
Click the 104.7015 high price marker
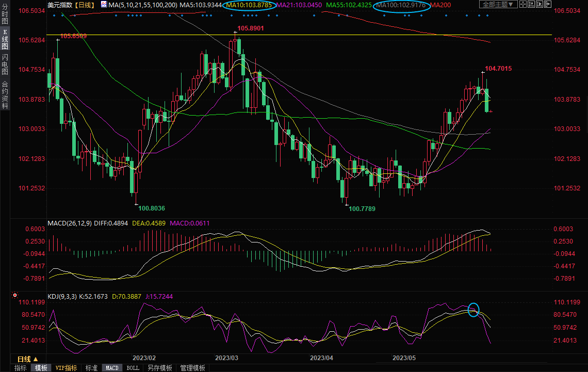click(498, 68)
